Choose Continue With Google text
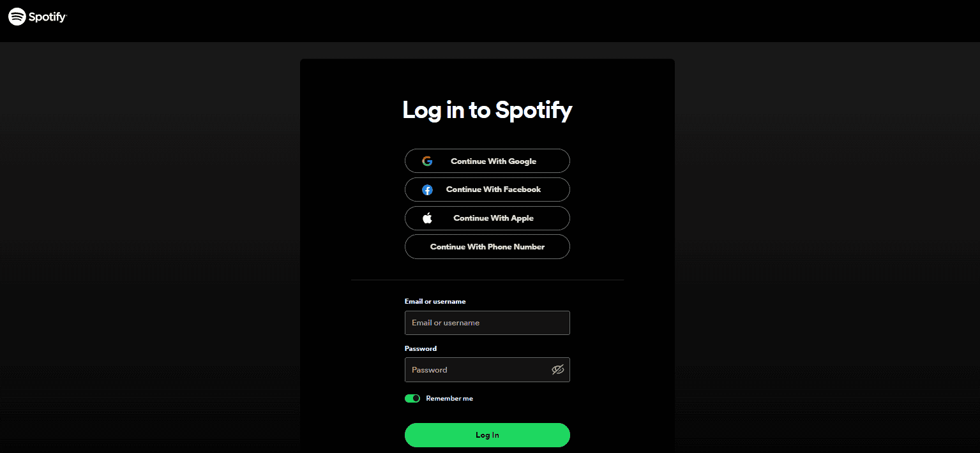The width and height of the screenshot is (980, 453). (x=494, y=161)
